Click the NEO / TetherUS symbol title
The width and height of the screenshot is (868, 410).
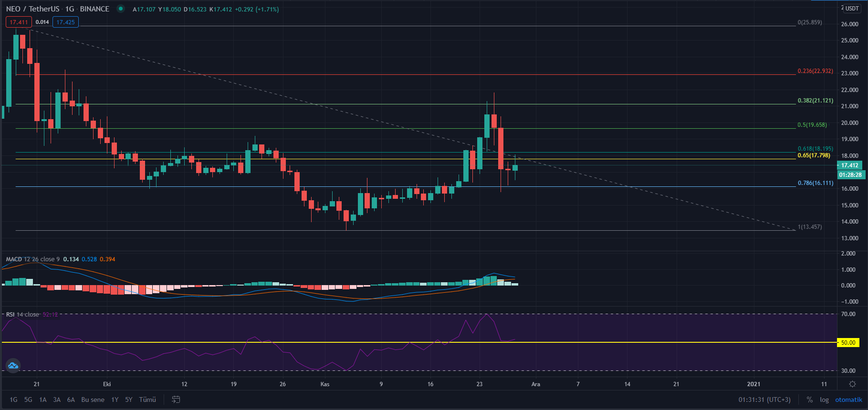(x=33, y=9)
